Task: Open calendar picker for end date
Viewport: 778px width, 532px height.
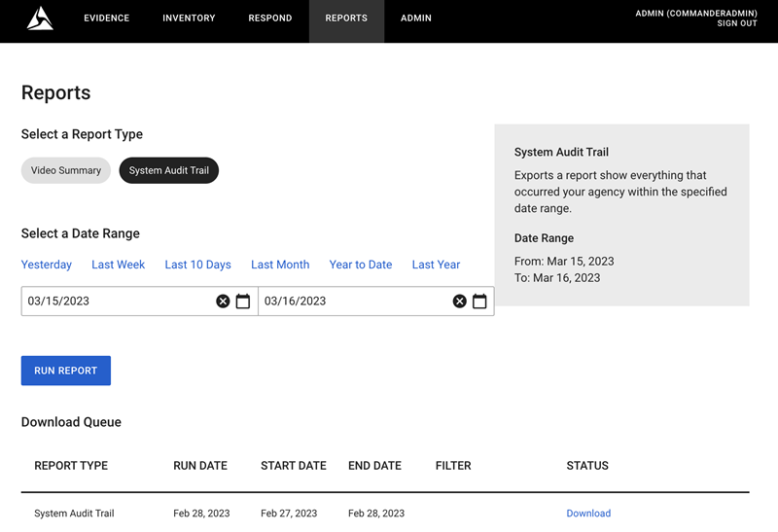Action: point(479,301)
